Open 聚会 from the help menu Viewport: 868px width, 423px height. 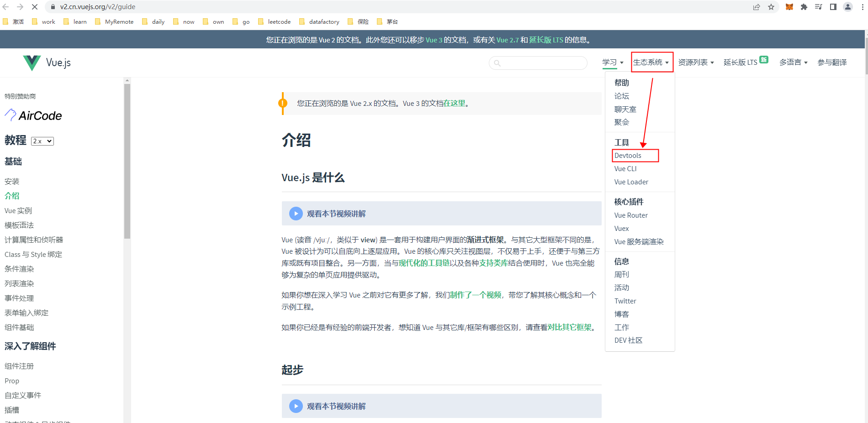point(622,122)
